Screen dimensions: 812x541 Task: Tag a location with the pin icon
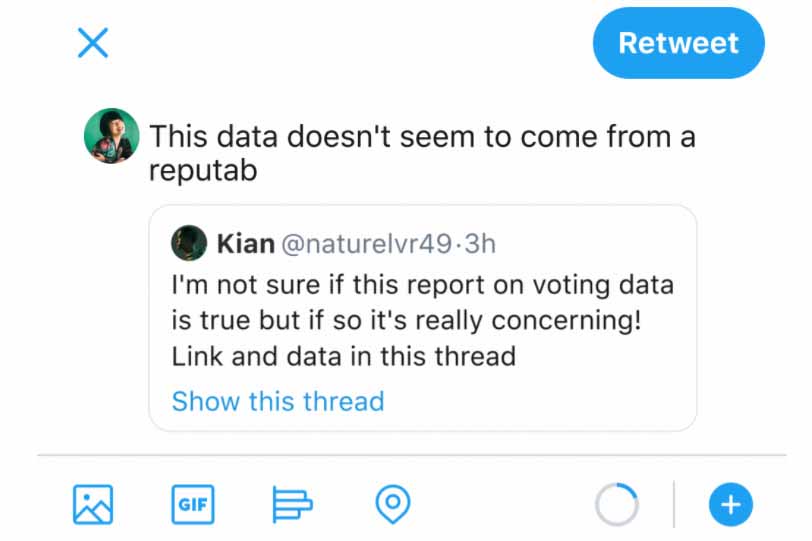(x=393, y=504)
